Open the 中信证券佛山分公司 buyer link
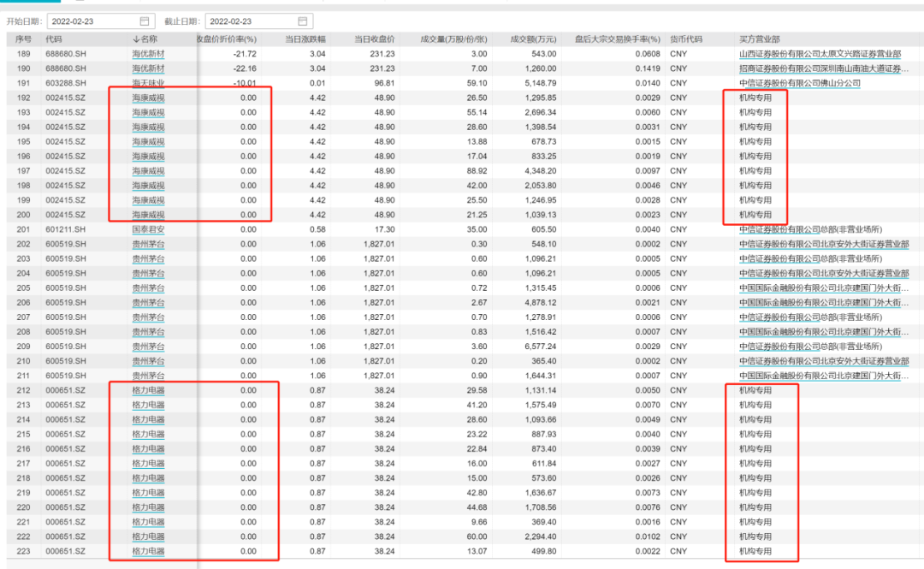 tap(799, 83)
